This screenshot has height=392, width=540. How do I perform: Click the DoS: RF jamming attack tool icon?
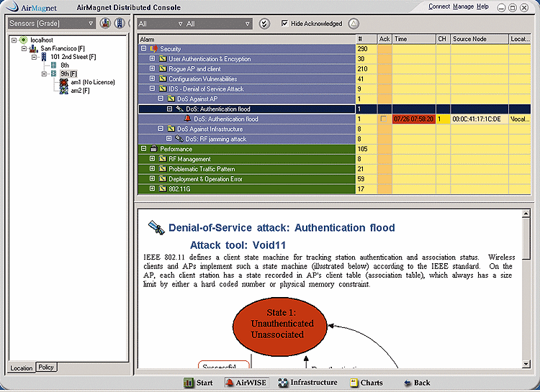click(x=179, y=139)
